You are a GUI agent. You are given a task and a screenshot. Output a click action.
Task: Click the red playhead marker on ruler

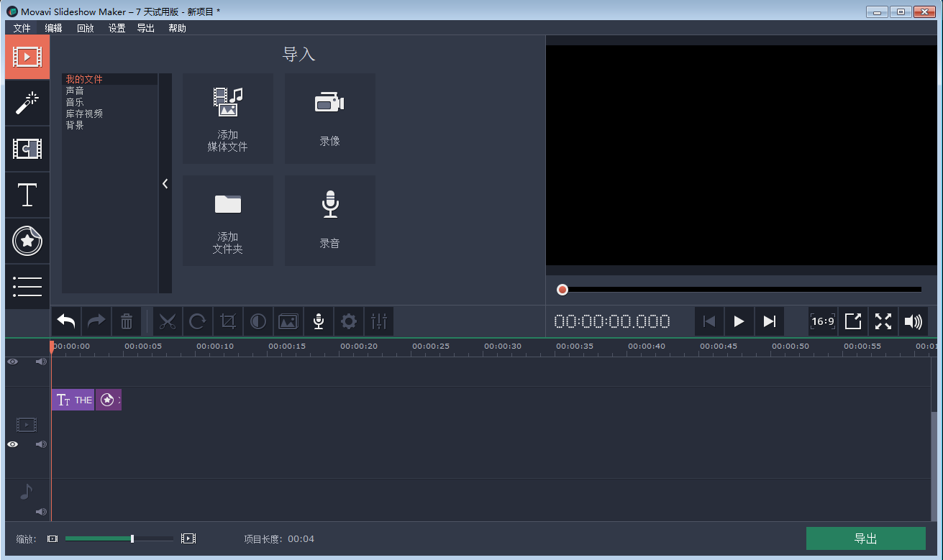pyautogui.click(x=52, y=346)
